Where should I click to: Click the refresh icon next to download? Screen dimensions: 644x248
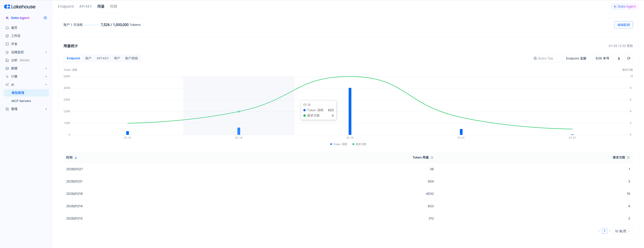pyautogui.click(x=629, y=58)
